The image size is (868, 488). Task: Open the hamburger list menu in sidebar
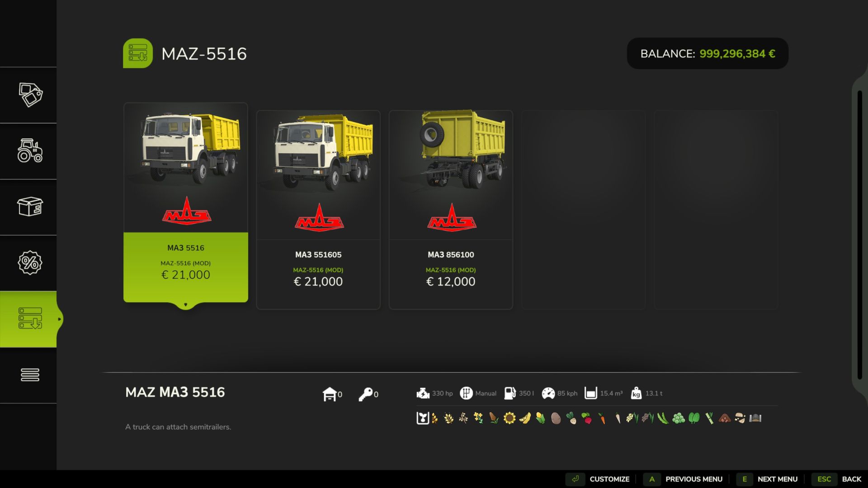click(30, 375)
